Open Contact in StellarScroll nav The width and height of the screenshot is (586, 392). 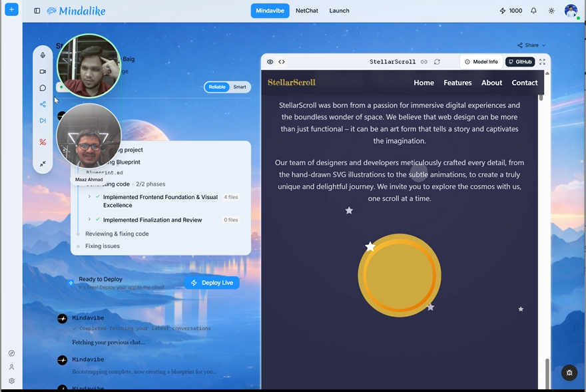coord(524,83)
